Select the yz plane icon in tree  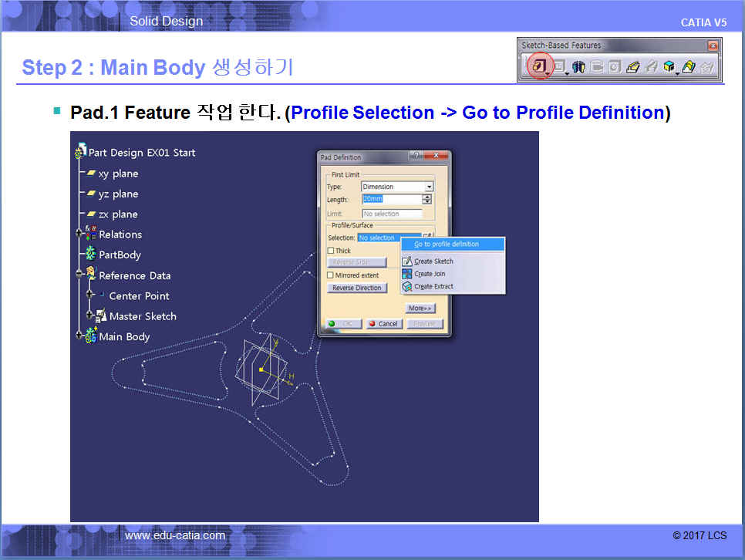pyautogui.click(x=91, y=194)
